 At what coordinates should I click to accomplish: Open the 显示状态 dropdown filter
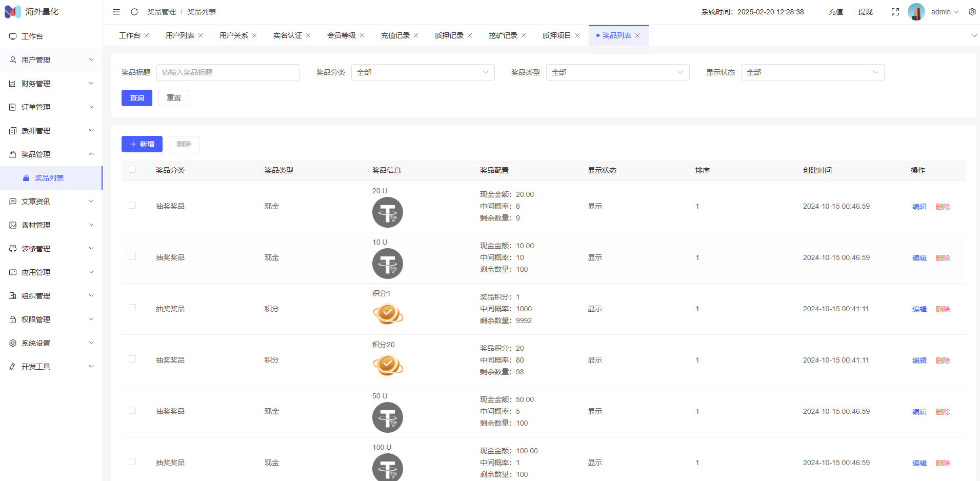point(812,72)
